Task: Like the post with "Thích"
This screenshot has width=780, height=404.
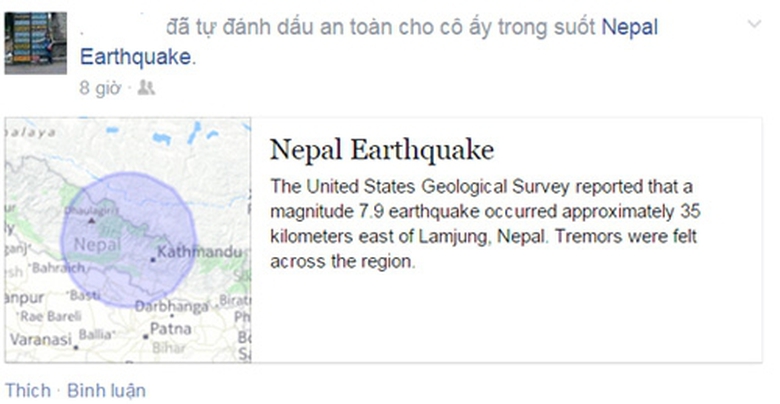Action: point(27,390)
